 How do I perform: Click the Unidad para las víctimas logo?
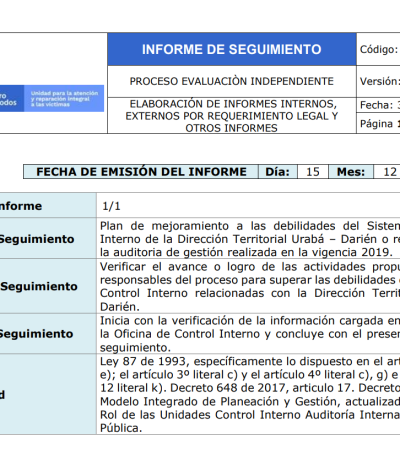[x=52, y=98]
